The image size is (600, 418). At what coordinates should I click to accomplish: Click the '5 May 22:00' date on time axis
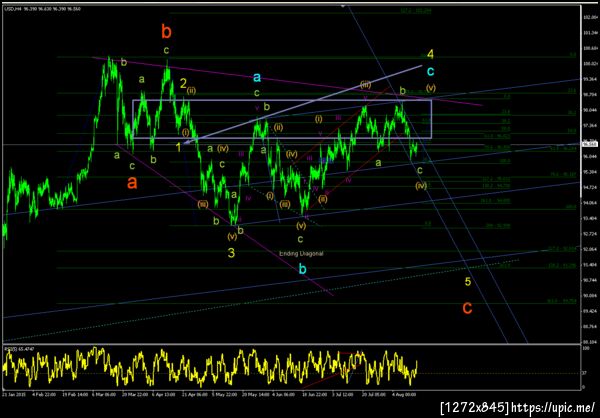(x=225, y=393)
